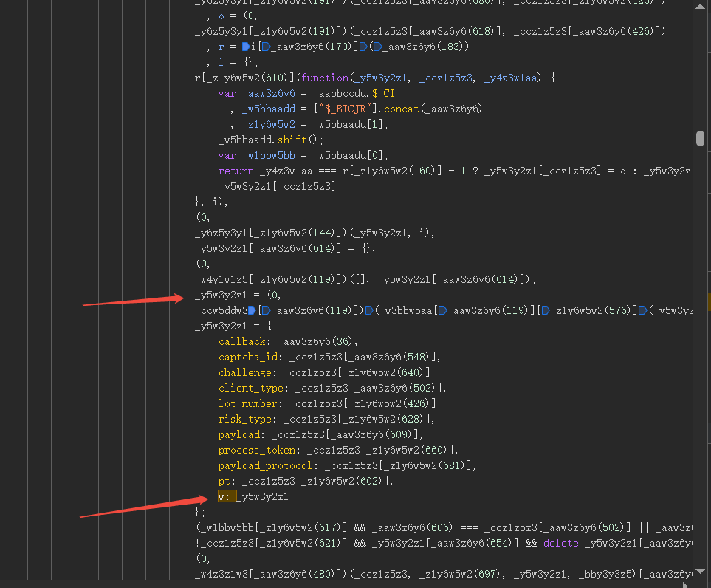Viewport: 711px width, 588px height.
Task: Click the vertical scrollbar thumb
Action: tap(700, 138)
